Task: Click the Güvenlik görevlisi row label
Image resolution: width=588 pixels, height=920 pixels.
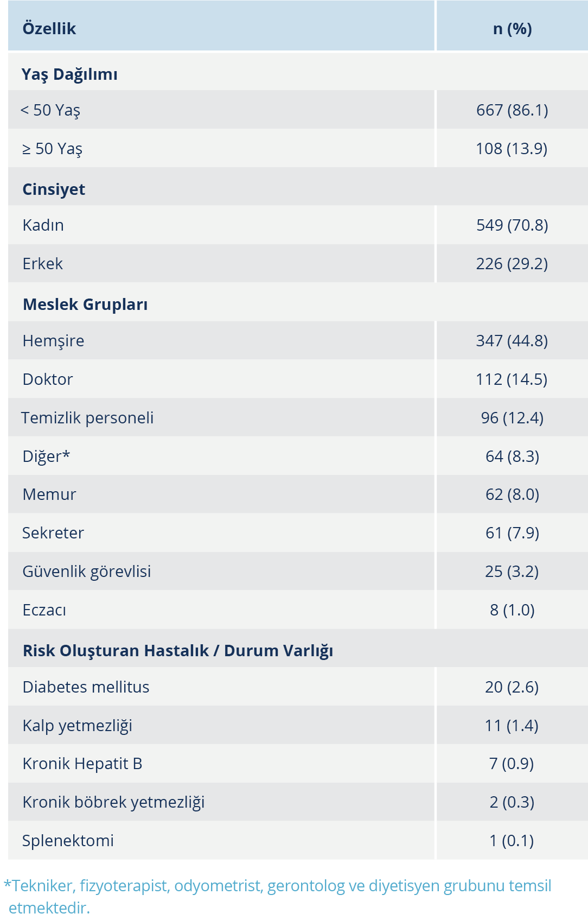Action: (x=87, y=572)
